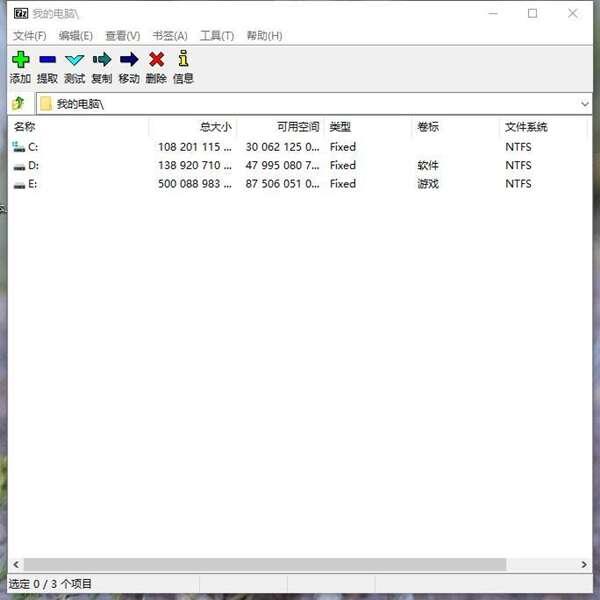Screen dimensions: 600x600
Task: Click the up-folder arrow icon
Action: 18,104
